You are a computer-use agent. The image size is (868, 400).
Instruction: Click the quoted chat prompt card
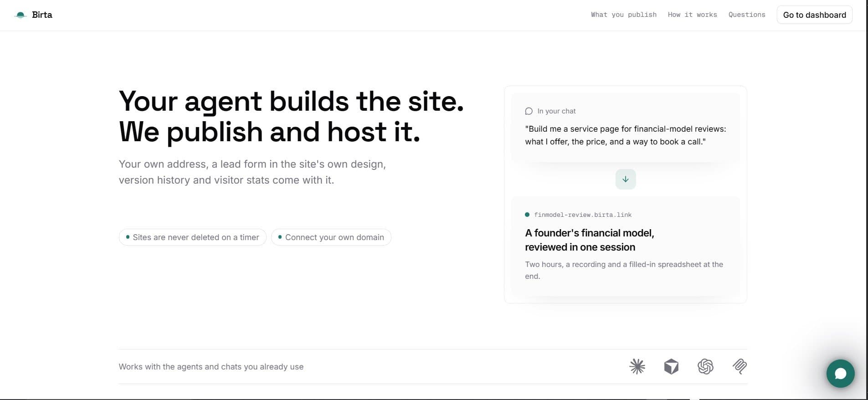click(x=626, y=128)
